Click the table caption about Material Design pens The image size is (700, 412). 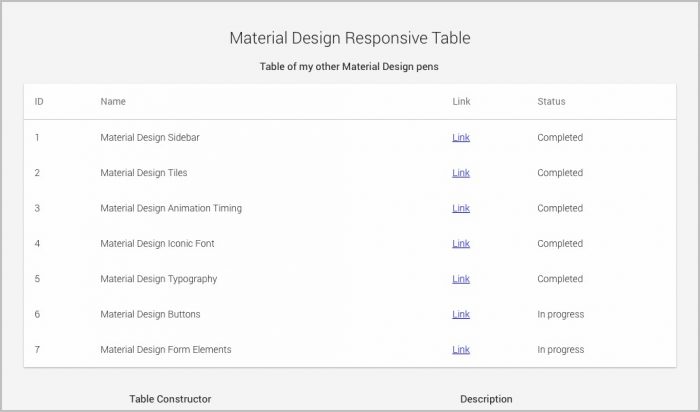pos(349,67)
